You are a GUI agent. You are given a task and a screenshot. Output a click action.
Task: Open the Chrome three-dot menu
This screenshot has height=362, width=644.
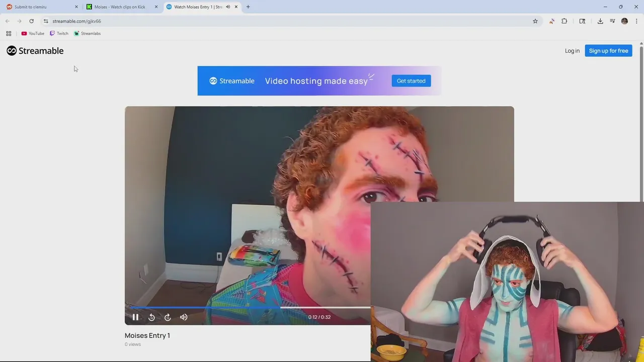coord(636,21)
